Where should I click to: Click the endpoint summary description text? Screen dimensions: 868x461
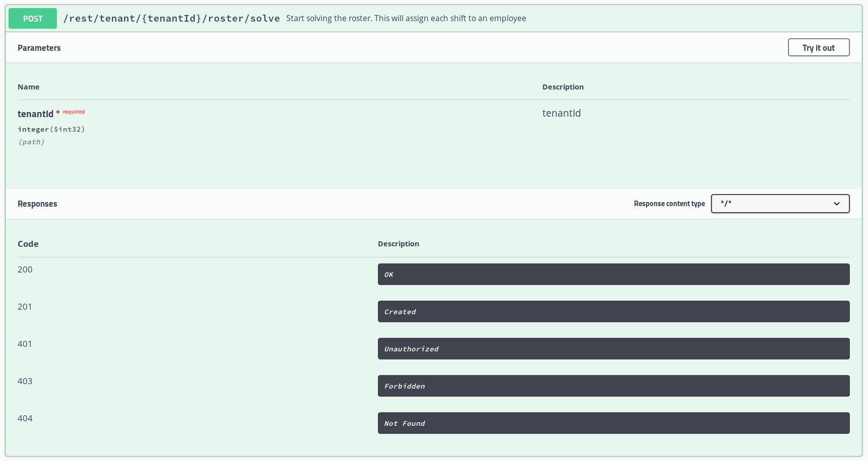(x=406, y=19)
